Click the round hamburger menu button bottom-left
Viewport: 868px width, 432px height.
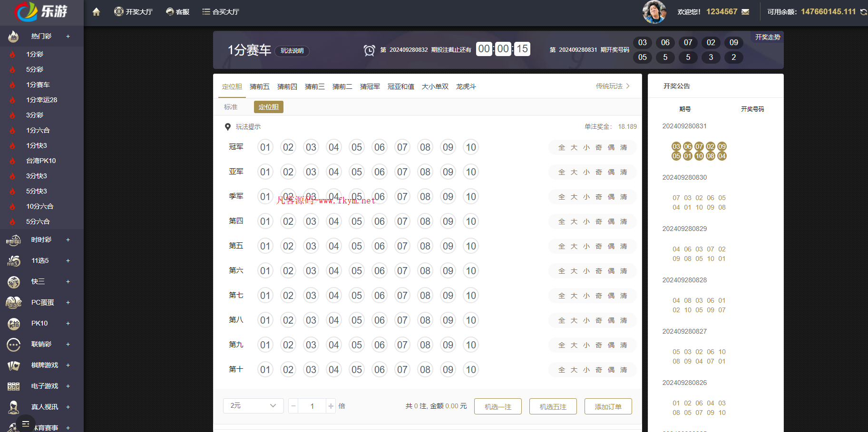26,423
